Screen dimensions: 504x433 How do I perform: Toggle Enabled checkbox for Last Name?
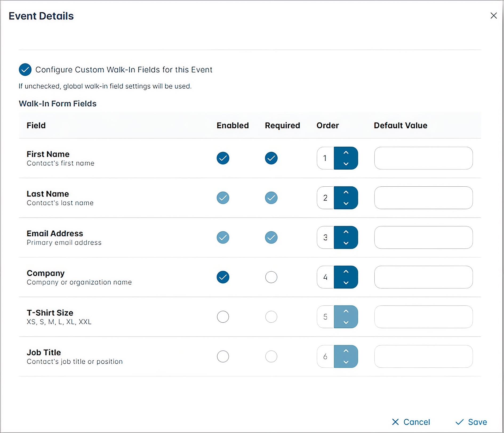(223, 198)
